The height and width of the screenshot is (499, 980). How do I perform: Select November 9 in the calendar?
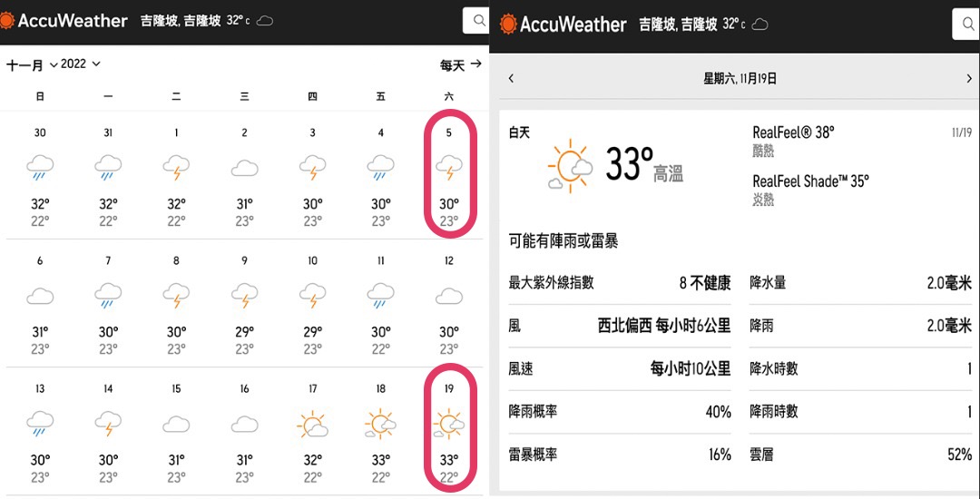click(244, 298)
